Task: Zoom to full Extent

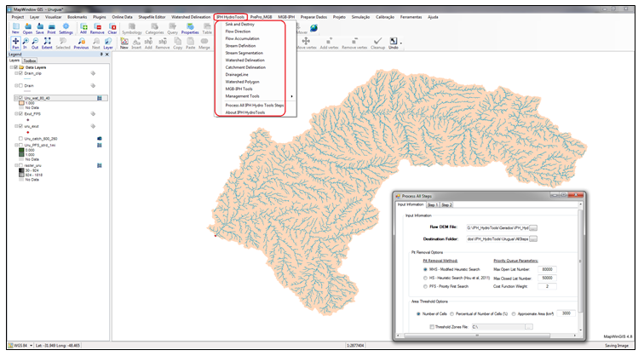Action: tap(47, 43)
